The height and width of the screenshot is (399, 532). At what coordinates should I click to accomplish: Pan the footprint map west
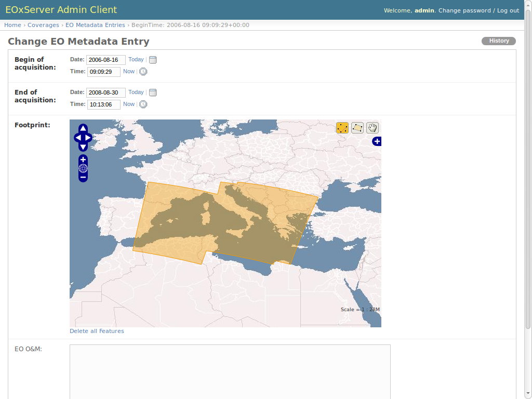click(78, 137)
